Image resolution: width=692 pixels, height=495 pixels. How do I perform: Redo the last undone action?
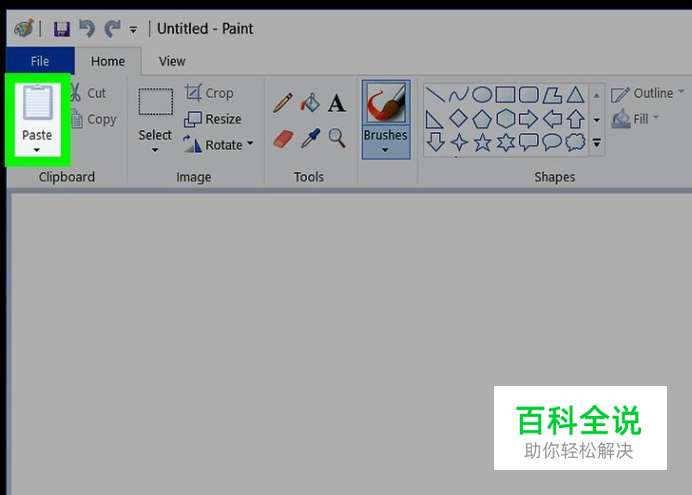[x=113, y=29]
